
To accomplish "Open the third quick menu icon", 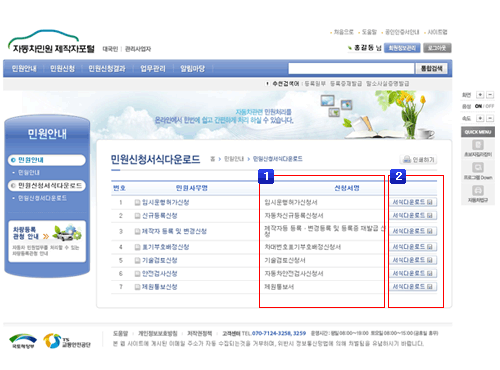I will point(478,191).
